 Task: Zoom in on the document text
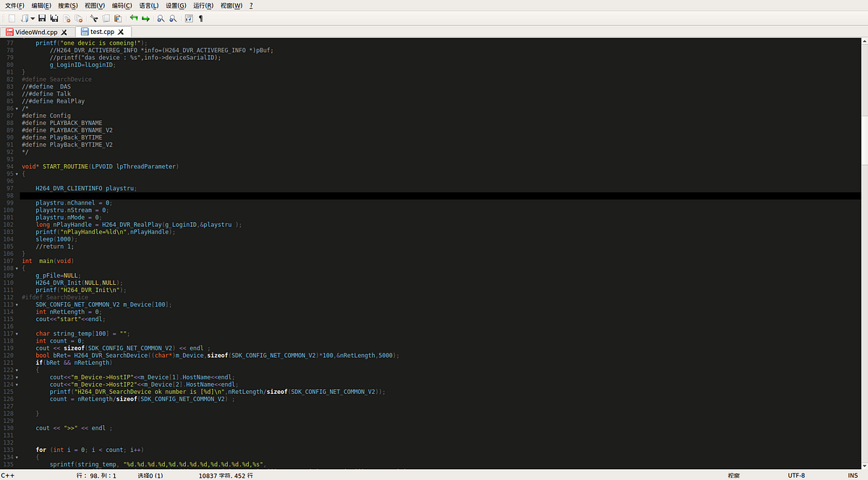pyautogui.click(x=161, y=18)
